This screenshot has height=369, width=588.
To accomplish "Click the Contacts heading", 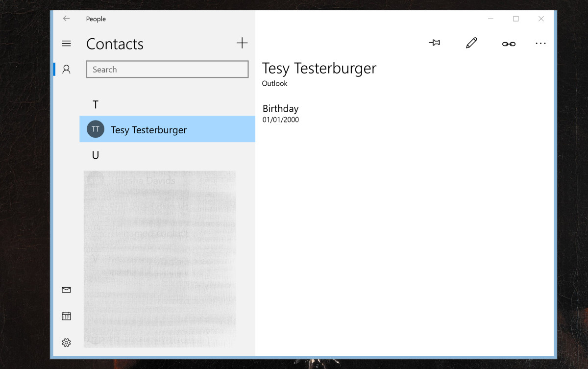I will pyautogui.click(x=115, y=44).
